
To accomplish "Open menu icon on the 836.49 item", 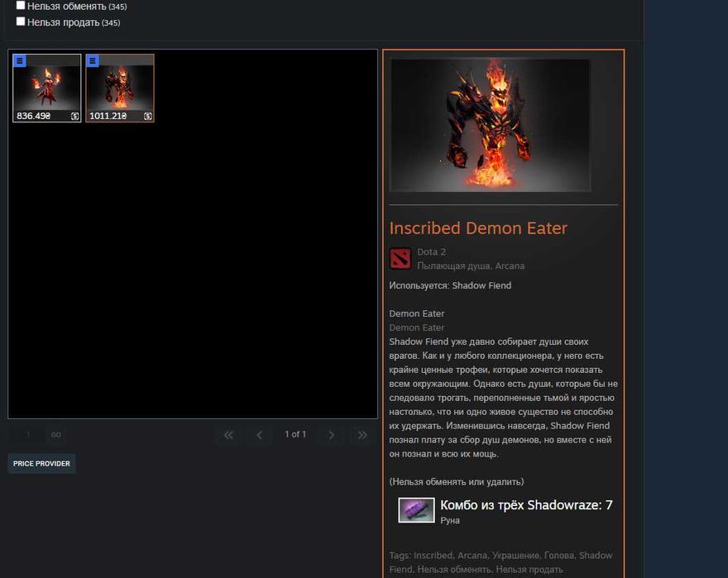I will click(20, 61).
